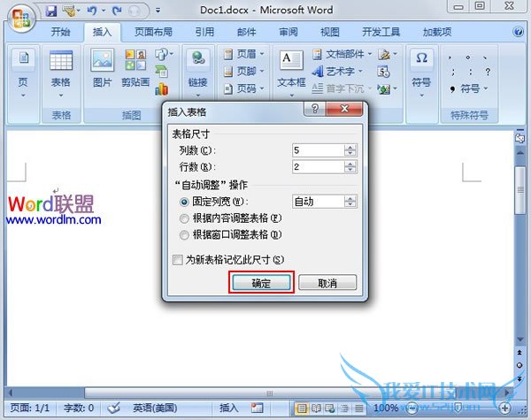Screen dimensions: 531x420
Task: Click Insert mode (插入) in status bar
Action: pos(228,409)
